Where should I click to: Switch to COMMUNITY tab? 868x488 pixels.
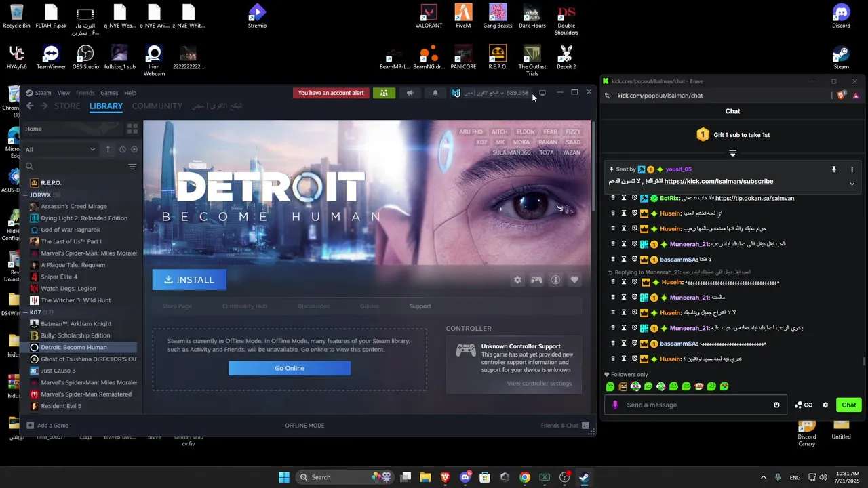(x=157, y=106)
